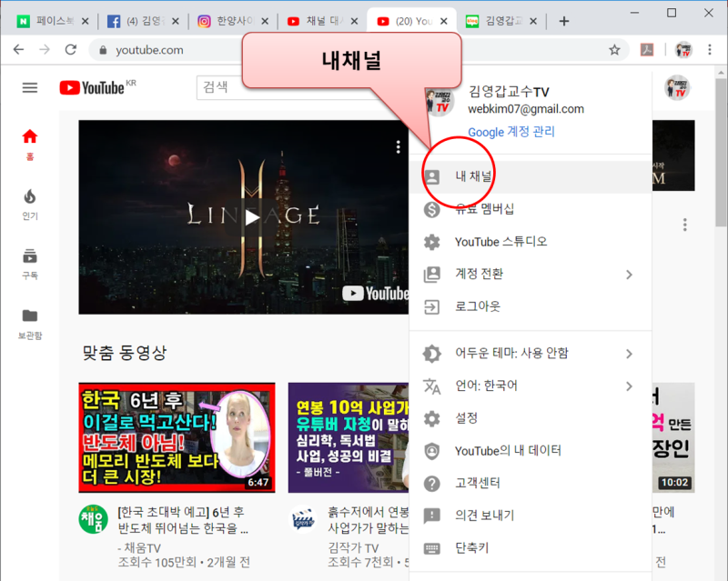The image size is (728, 581).
Task: Open YouTube의 내 데이터
Action: pos(531,451)
